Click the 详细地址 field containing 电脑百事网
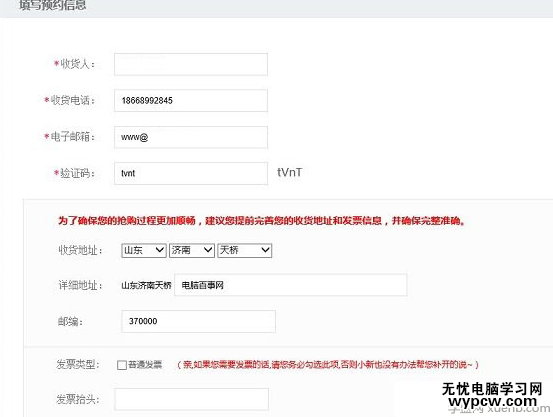 coord(291,285)
